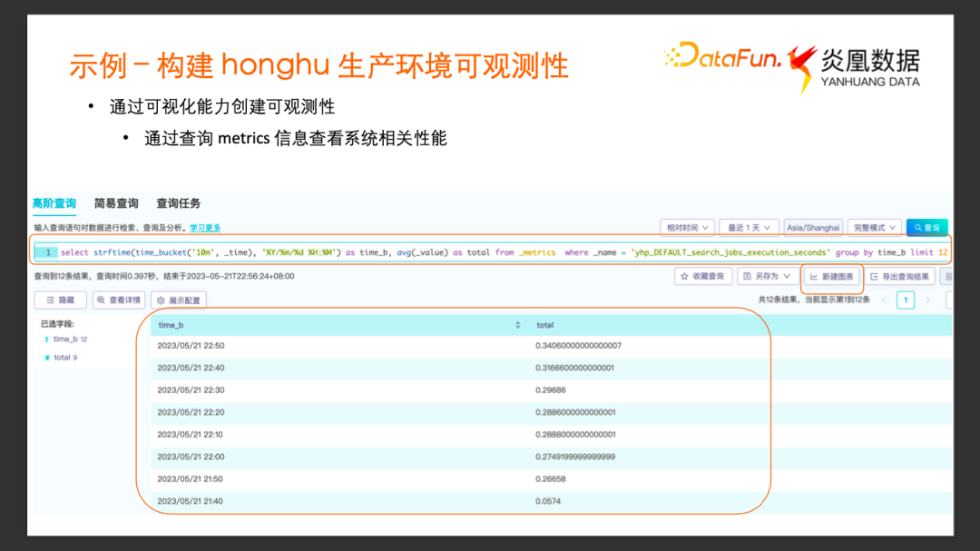This screenshot has width=980, height=551.
Task: Click the cell 2023/05/21 22:50
Action: pos(191,346)
